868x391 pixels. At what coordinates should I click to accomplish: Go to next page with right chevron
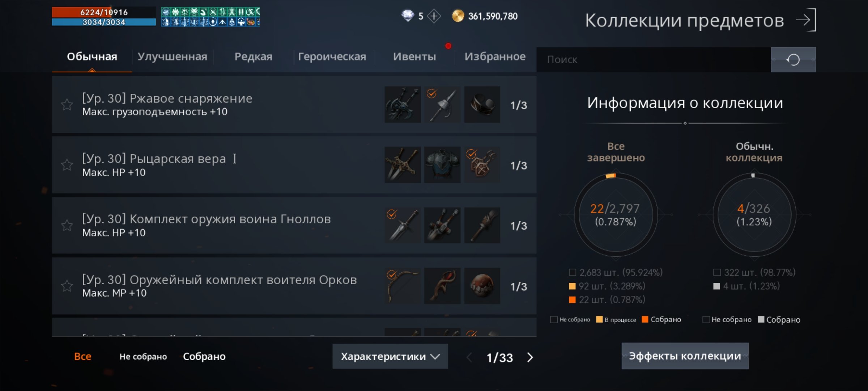pos(530,357)
